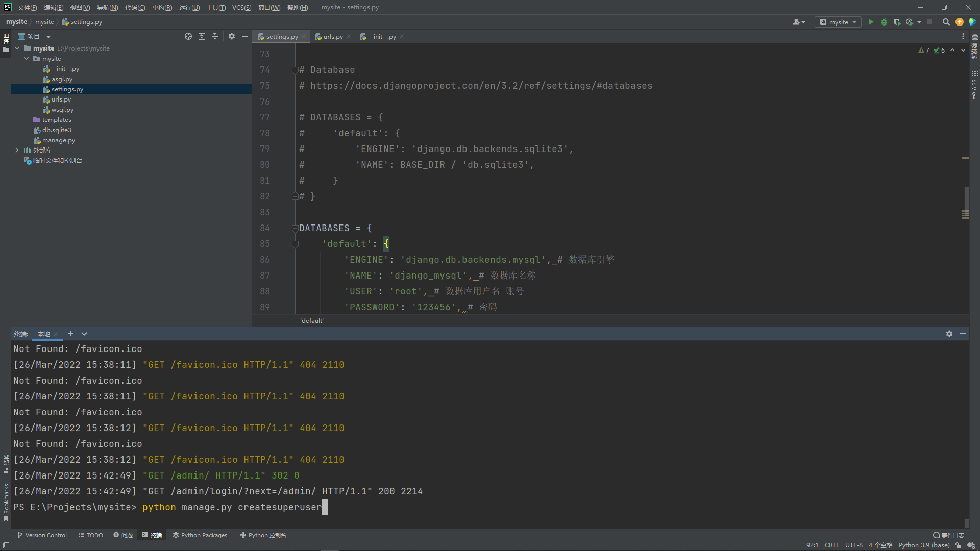Viewport: 980px width, 551px height.
Task: Collapse the mysite root project folder
Action: click(17, 48)
